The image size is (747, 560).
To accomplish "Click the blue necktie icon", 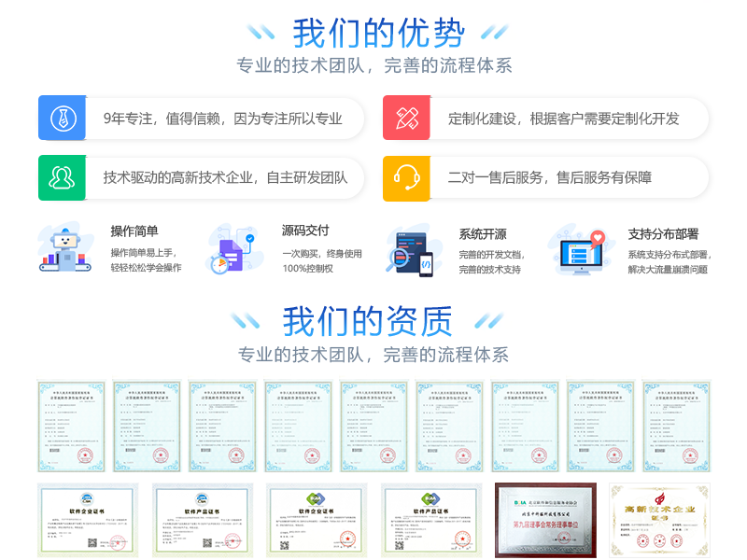I will [x=62, y=119].
